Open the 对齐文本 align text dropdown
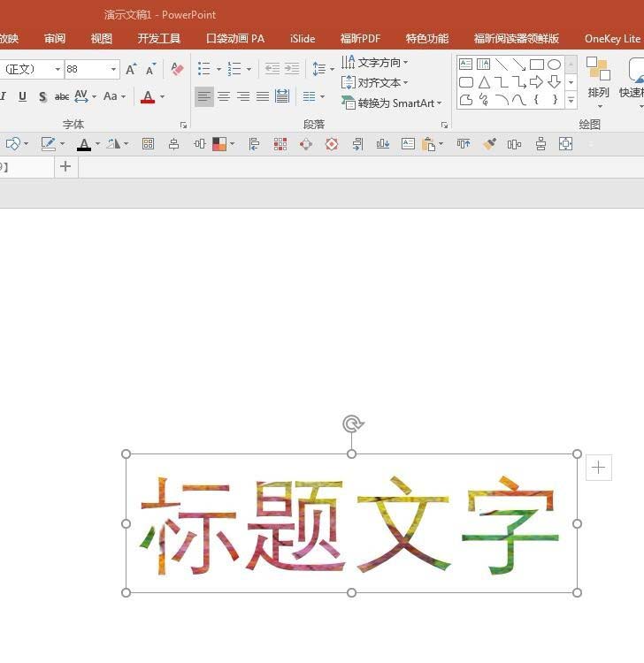Image resolution: width=644 pixels, height=663 pixels. (374, 82)
